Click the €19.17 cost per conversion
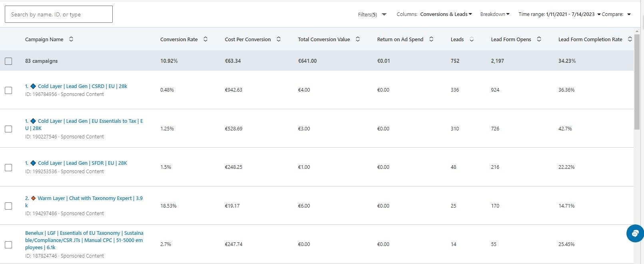Image resolution: width=644 pixels, height=264 pixels. 232,206
